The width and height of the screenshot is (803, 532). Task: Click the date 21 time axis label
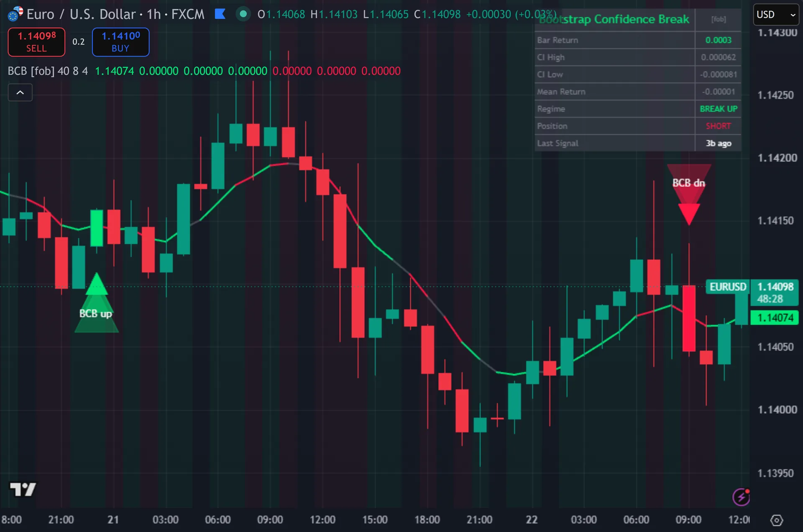click(x=113, y=520)
